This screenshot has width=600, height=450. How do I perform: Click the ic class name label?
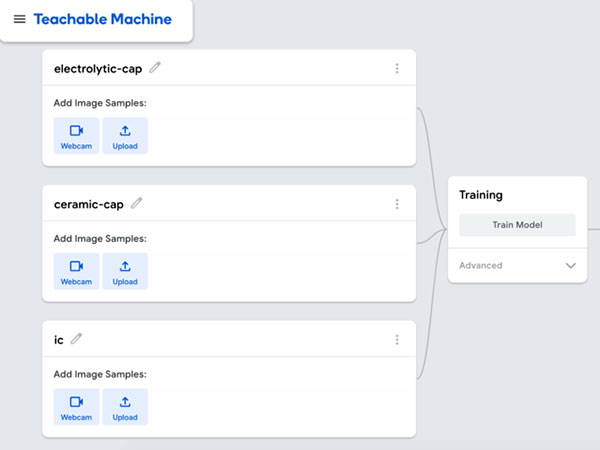click(x=59, y=340)
